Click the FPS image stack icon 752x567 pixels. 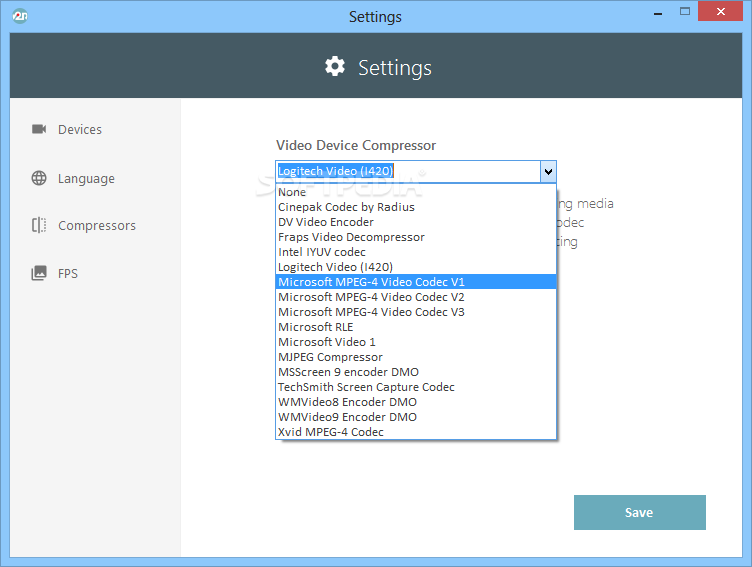pyautogui.click(x=39, y=273)
